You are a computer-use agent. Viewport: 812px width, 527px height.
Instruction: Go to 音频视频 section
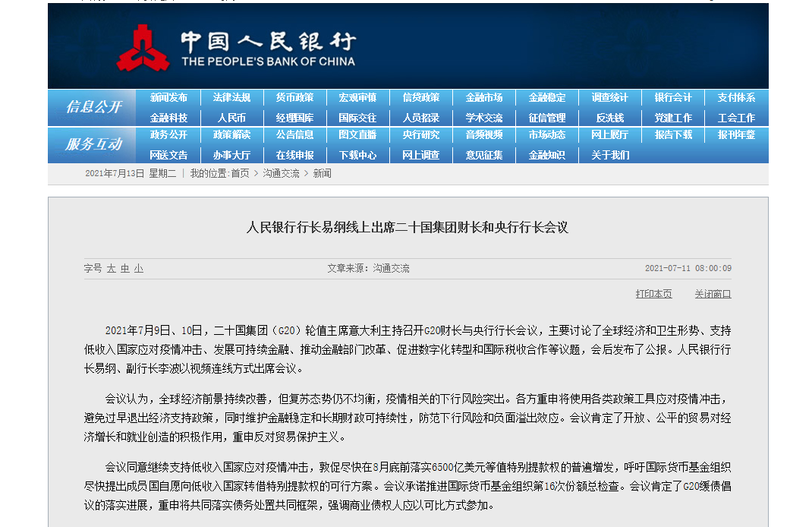point(484,135)
